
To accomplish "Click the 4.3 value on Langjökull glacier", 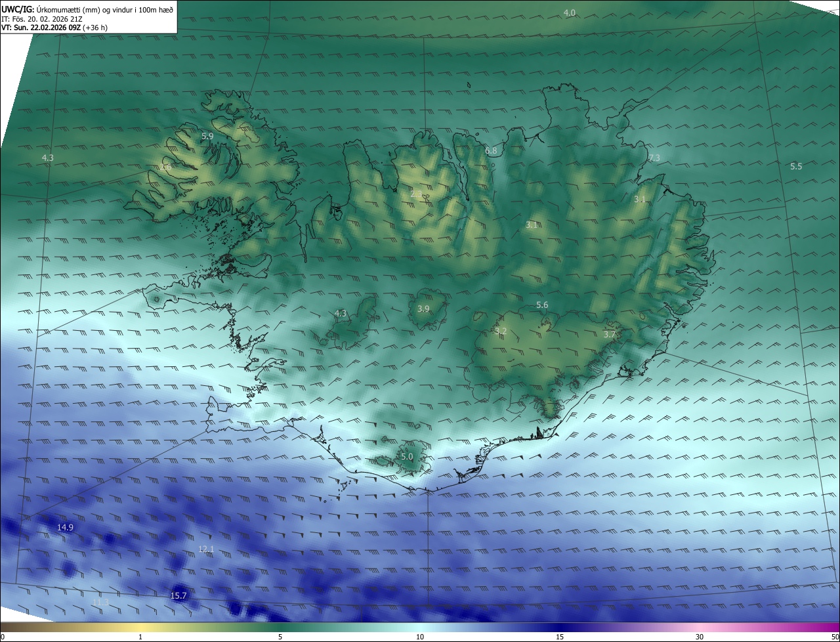I will pyautogui.click(x=340, y=314).
